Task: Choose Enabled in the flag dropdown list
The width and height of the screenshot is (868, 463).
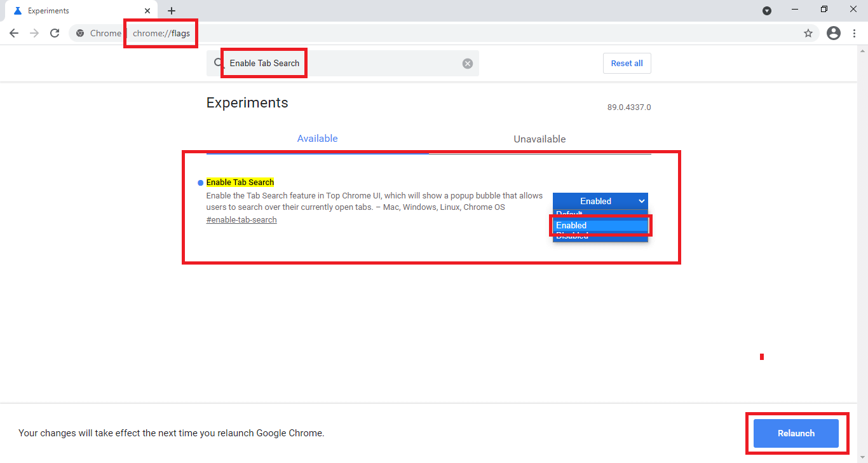Action: point(600,225)
